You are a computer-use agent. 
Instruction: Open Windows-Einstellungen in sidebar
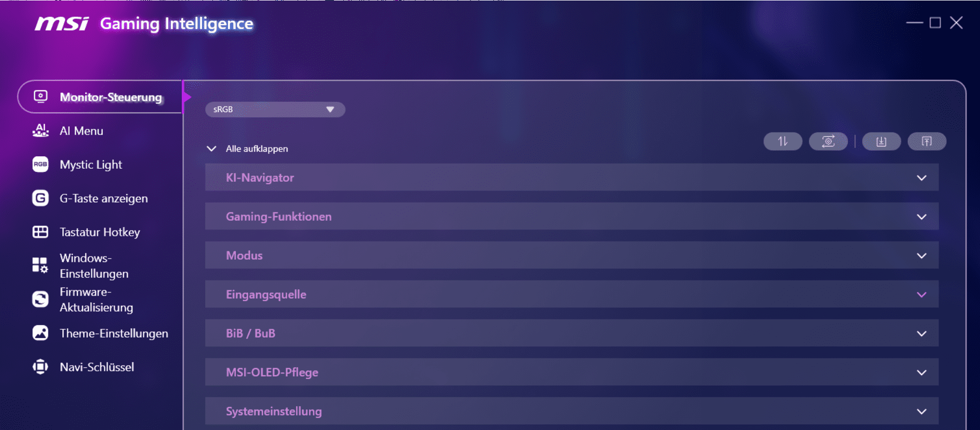coord(94,265)
